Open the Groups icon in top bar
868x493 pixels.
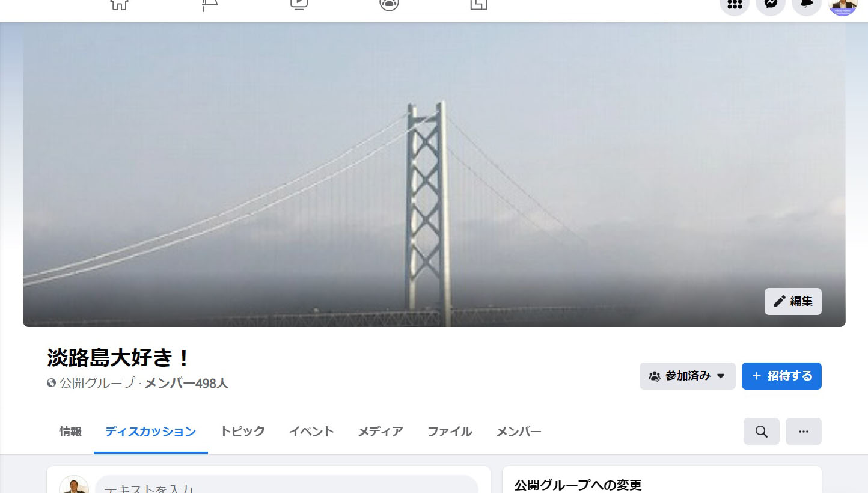point(390,4)
